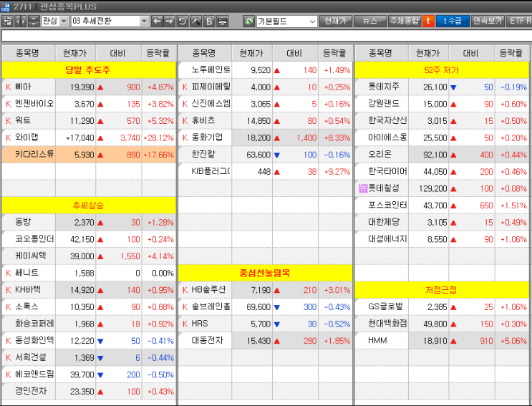Sort by 종목명 header in left table
The height and width of the screenshot is (406, 532).
tap(28, 53)
